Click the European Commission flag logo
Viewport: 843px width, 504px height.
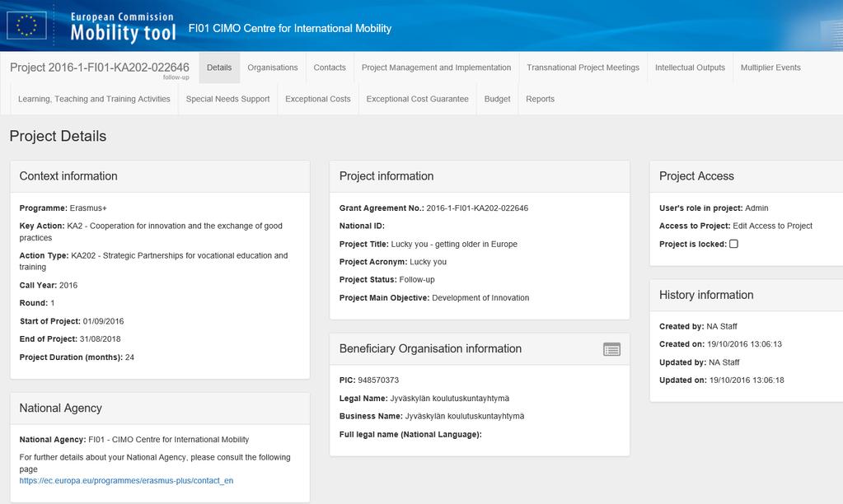pos(26,26)
